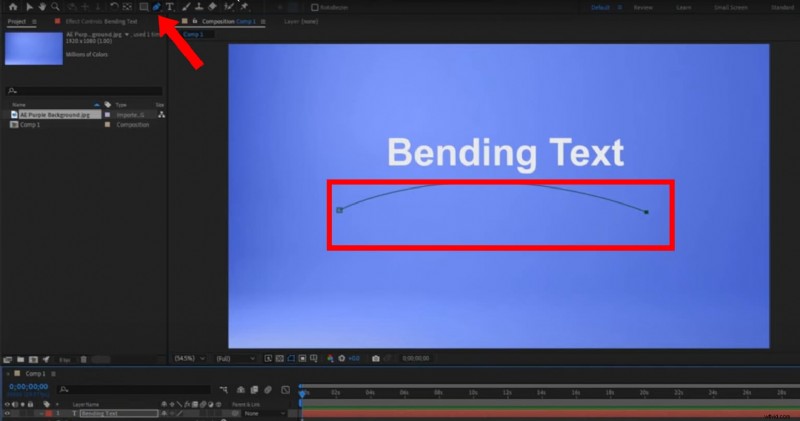The width and height of the screenshot is (800, 421).
Task: Toggle the transparency grid
Action: [x=280, y=359]
